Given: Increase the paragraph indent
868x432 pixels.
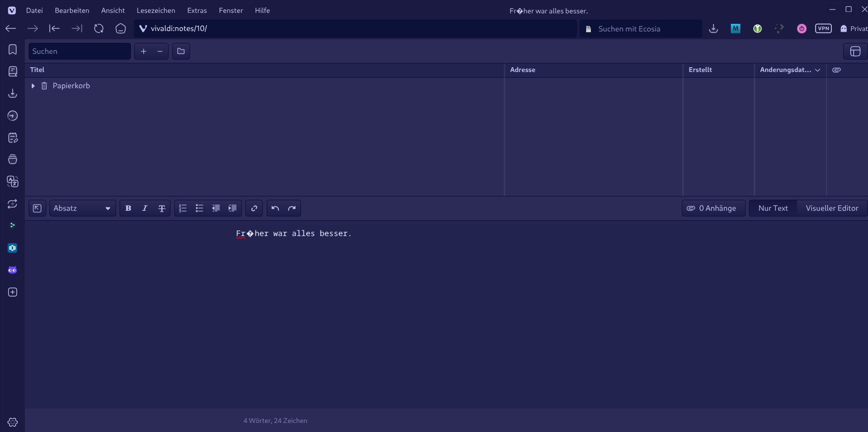Looking at the screenshot, I should [232, 208].
